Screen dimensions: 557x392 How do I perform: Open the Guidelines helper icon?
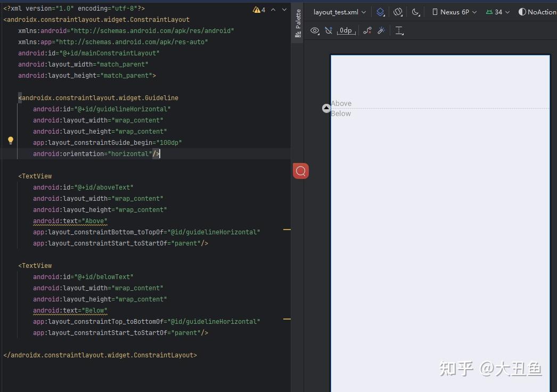pos(399,30)
